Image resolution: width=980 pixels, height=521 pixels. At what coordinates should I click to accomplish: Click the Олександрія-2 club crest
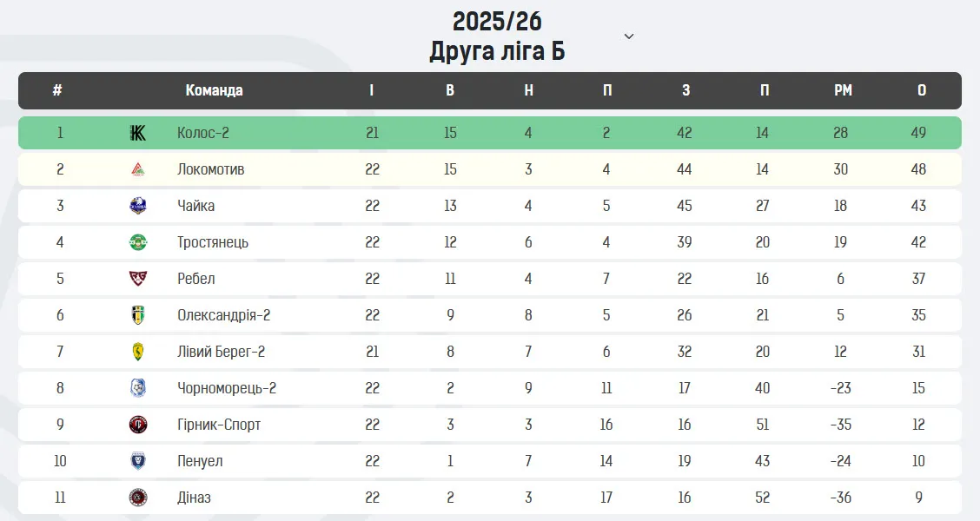pyautogui.click(x=137, y=315)
